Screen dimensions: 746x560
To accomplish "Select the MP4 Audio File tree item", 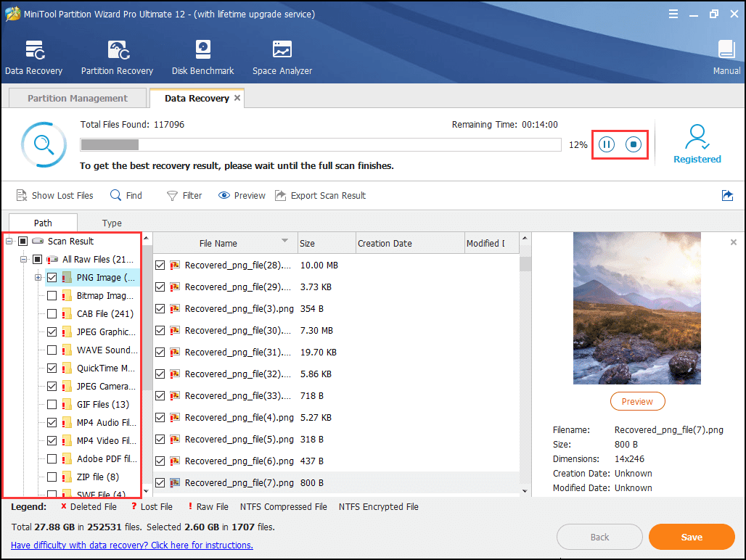I will coord(107,423).
